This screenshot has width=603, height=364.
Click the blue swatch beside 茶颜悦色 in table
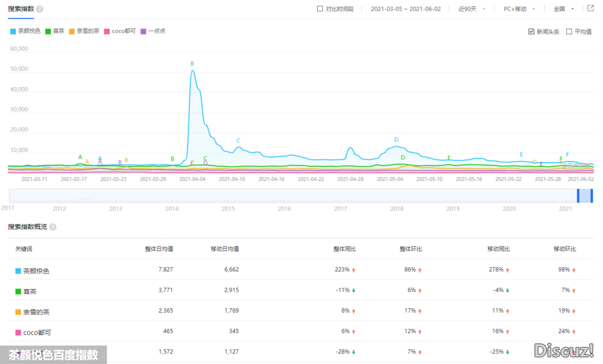18,271
